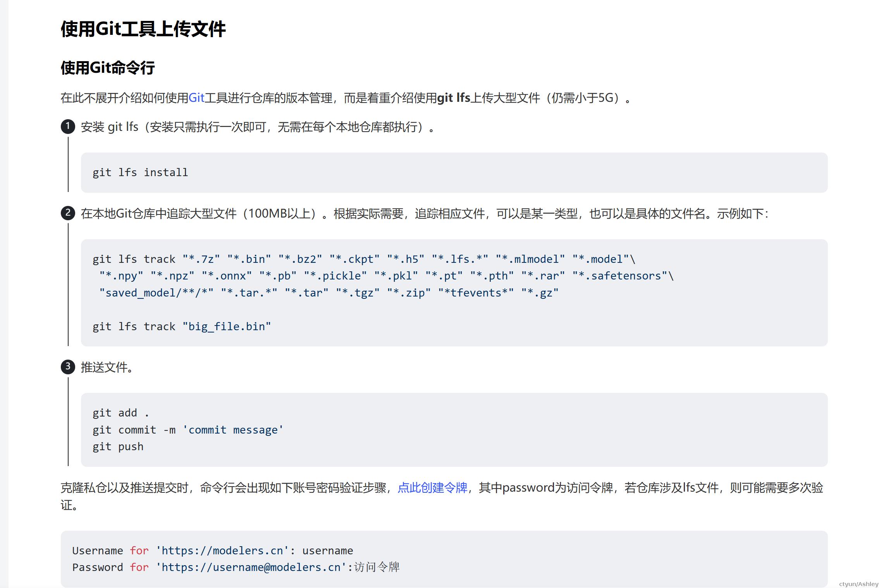Click the step 2 number badge
This screenshot has height=588, width=879.
(x=68, y=213)
